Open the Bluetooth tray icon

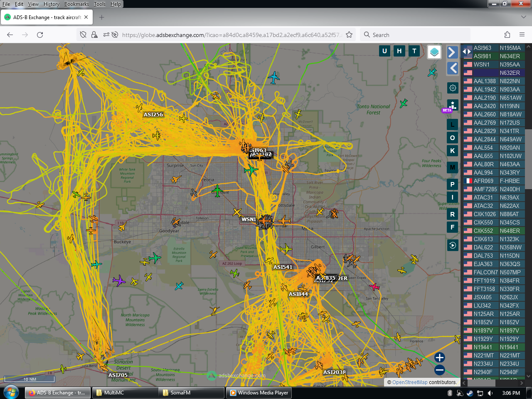450,393
